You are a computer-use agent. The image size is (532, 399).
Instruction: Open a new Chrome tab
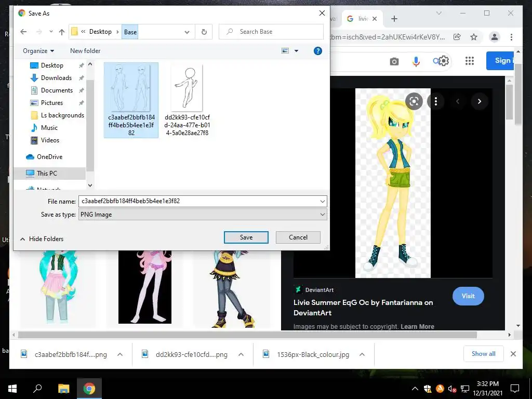click(x=394, y=19)
